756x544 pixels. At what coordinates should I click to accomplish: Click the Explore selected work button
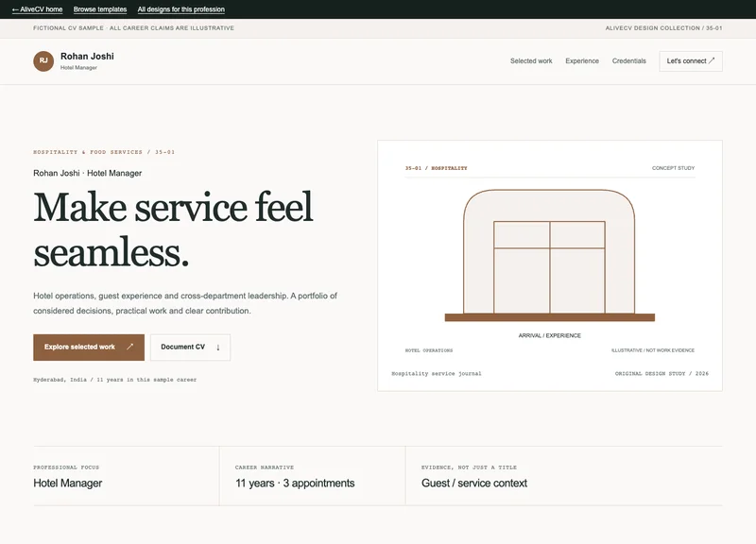89,347
